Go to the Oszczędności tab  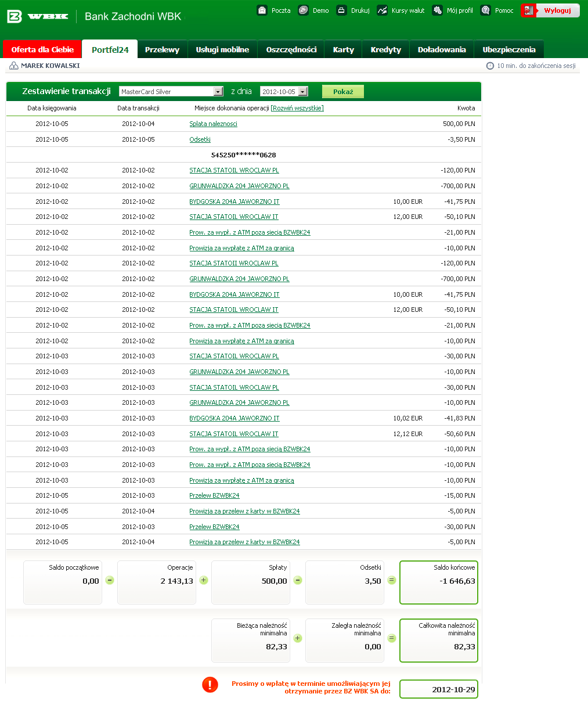pos(291,49)
